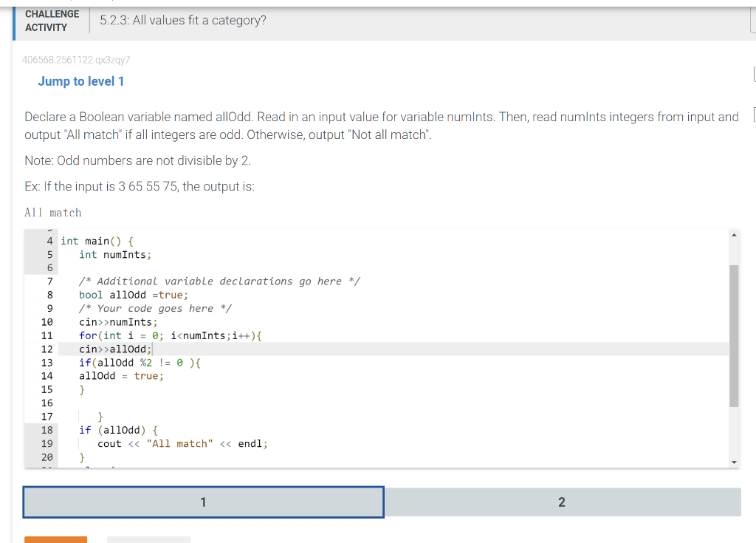
Task: Click the if(allOdd) statement on line 18
Action: [x=118, y=429]
